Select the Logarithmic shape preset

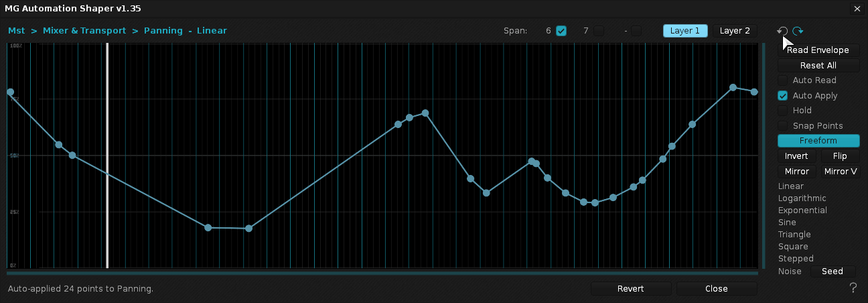coord(802,198)
